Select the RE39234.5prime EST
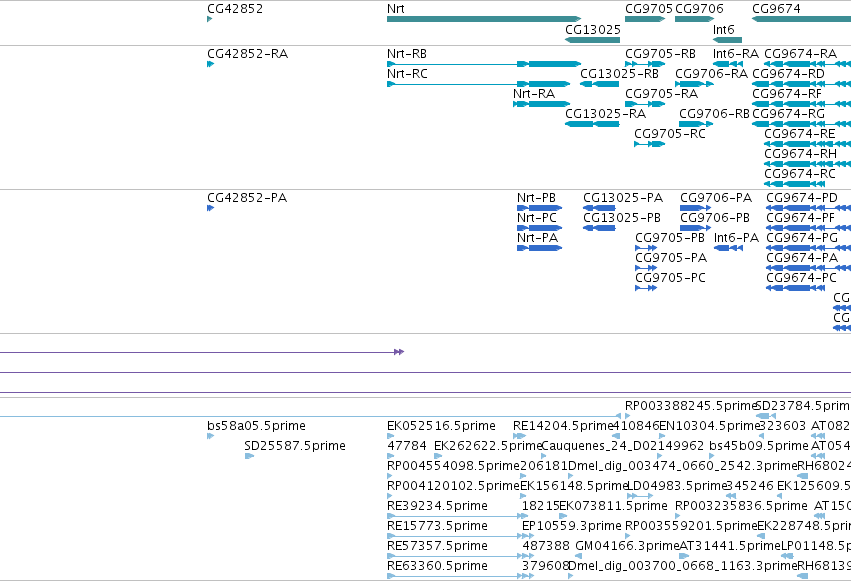 click(x=458, y=516)
